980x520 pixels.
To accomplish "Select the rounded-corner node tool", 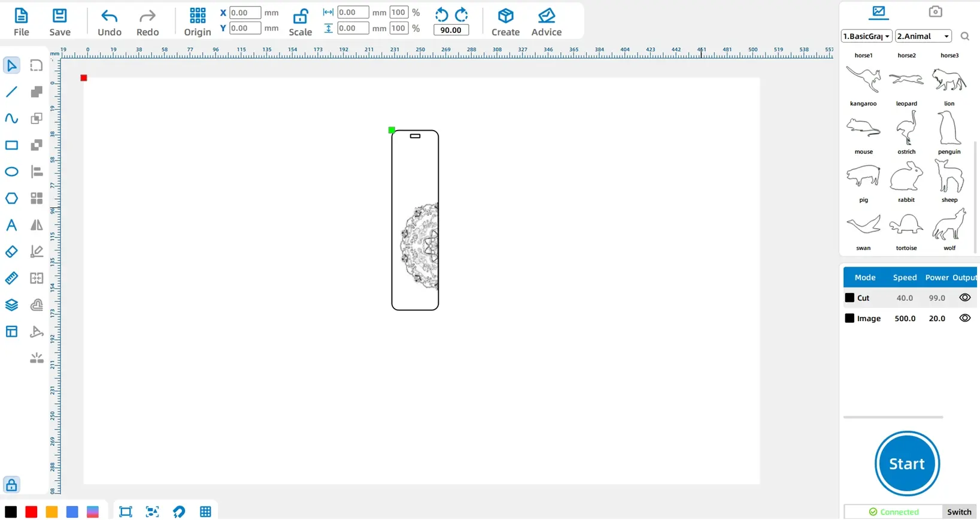I will 37,65.
